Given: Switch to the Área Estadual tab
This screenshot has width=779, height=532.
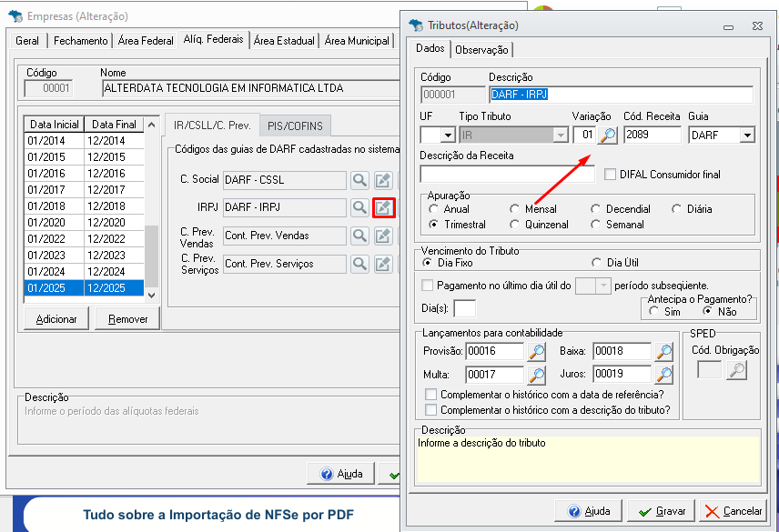Looking at the screenshot, I should pos(284,41).
